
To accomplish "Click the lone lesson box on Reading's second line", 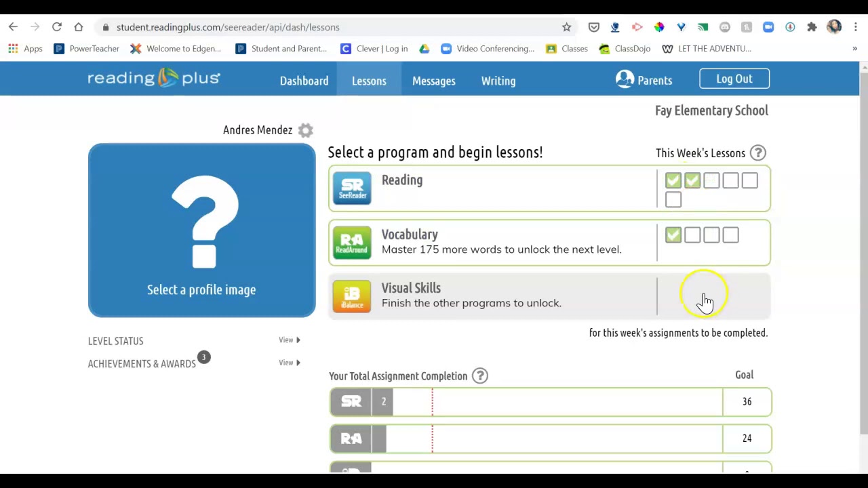I will coord(673,199).
